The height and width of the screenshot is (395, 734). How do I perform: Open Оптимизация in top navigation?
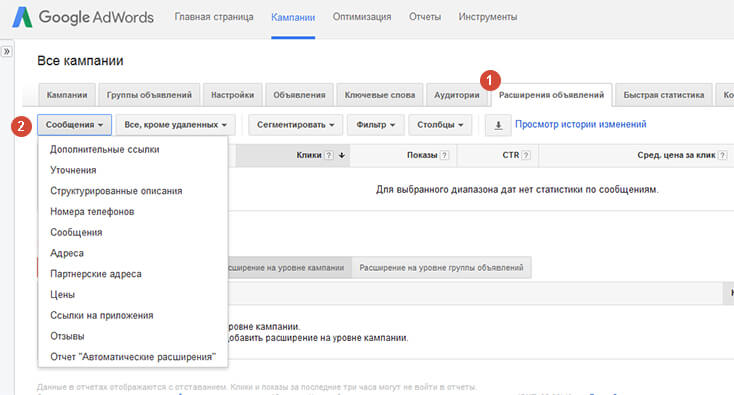(x=362, y=17)
